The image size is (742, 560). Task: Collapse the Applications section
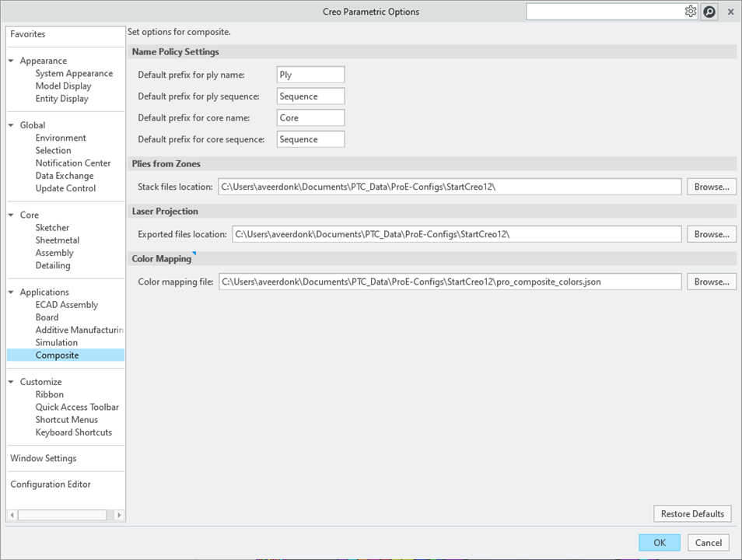click(11, 292)
